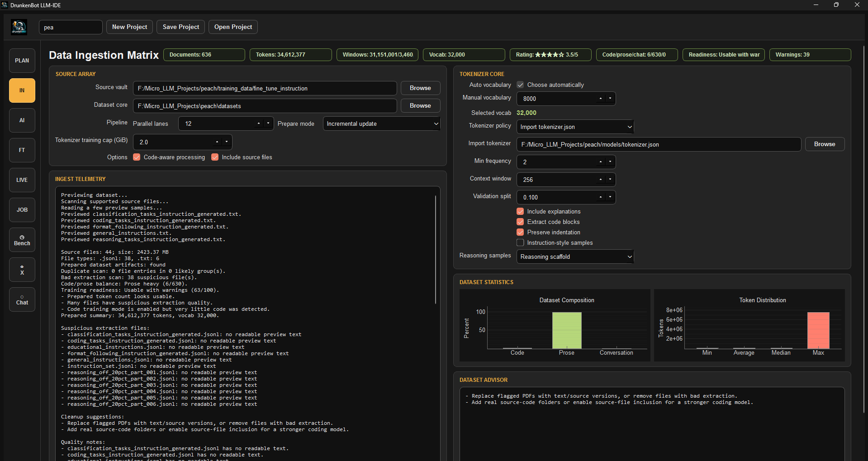
Task: Click the main window vertical scrollbar
Action: pyautogui.click(x=864, y=228)
